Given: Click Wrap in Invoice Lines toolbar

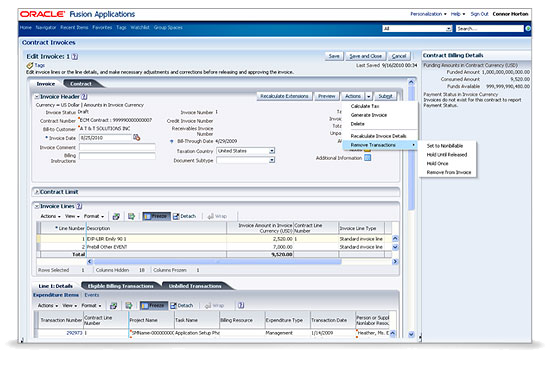Looking at the screenshot, I should [217, 216].
